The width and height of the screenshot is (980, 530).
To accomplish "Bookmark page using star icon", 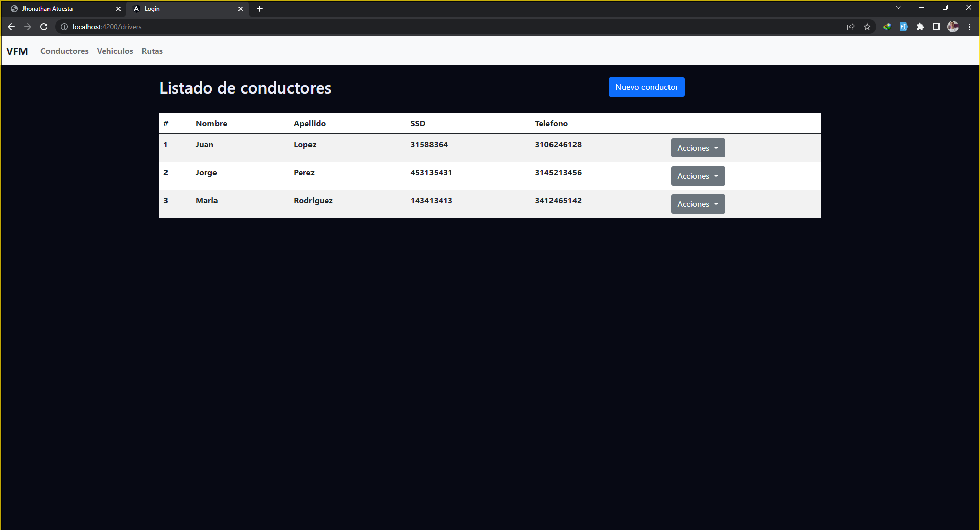I will pos(867,27).
